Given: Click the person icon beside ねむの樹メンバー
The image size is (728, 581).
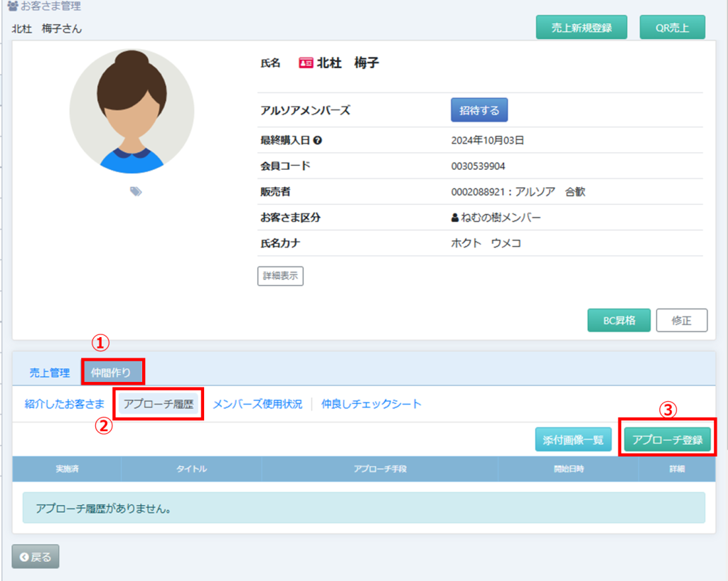Looking at the screenshot, I should click(x=456, y=218).
